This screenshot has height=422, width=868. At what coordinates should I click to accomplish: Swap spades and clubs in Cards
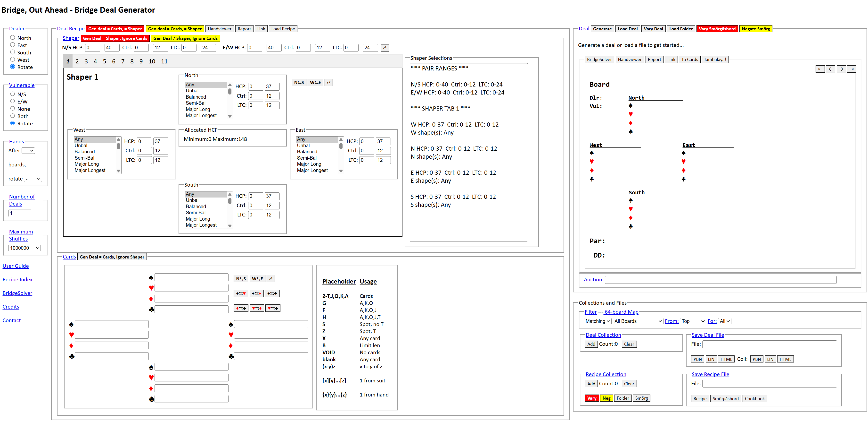[x=272, y=293]
